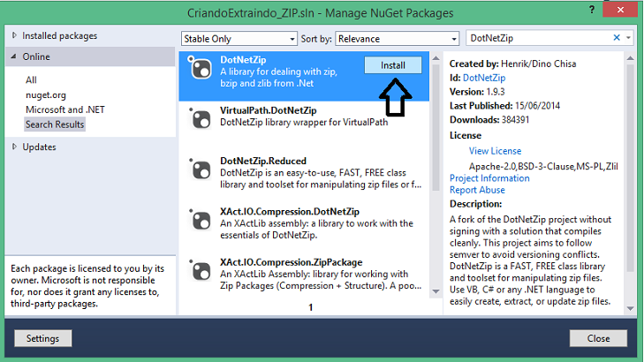The height and width of the screenshot is (362, 644).
Task: Expand the Updates section
Action: 14,147
